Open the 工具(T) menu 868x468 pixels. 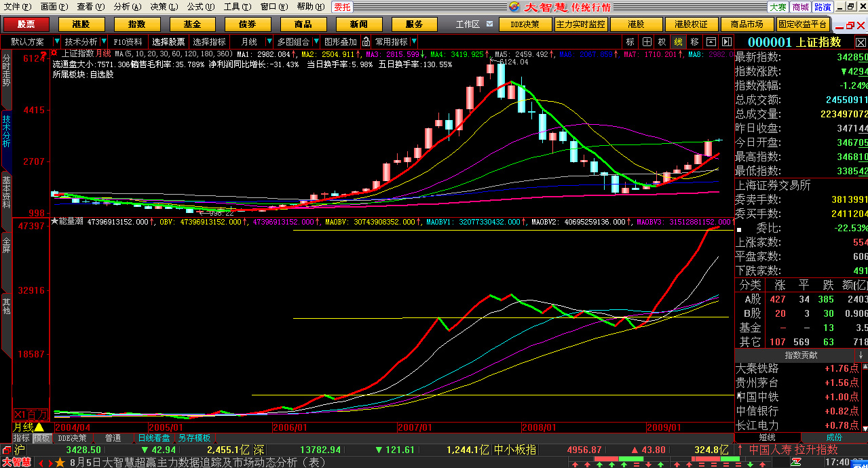coord(237,7)
